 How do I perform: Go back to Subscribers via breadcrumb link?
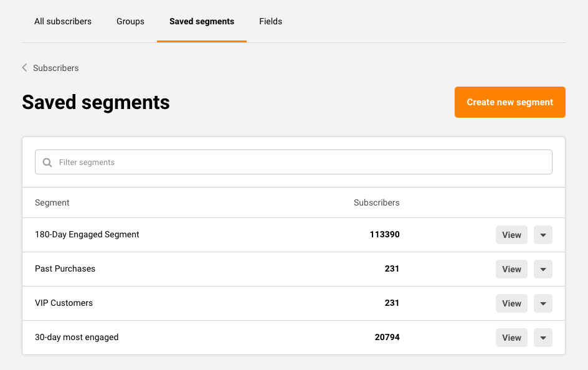(55, 68)
